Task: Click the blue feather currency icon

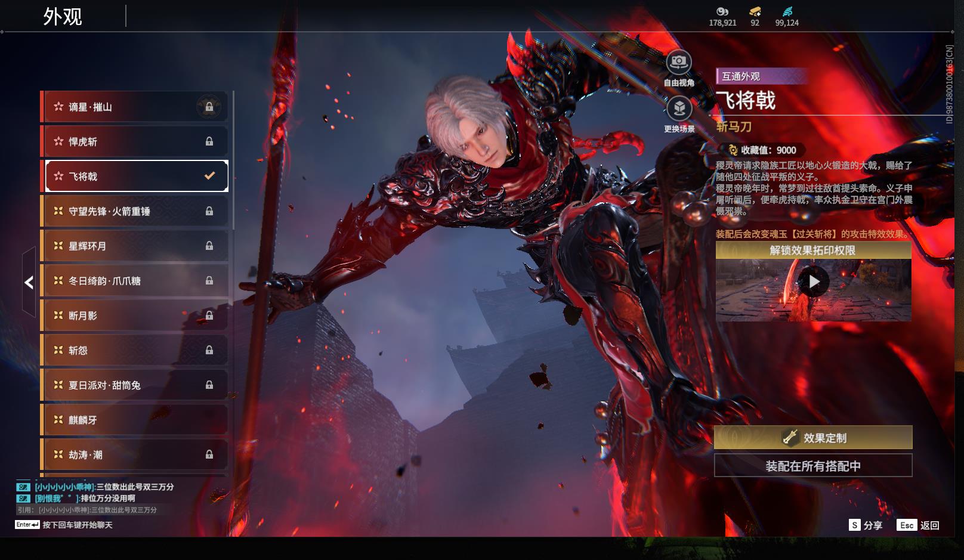Action: 787,11
